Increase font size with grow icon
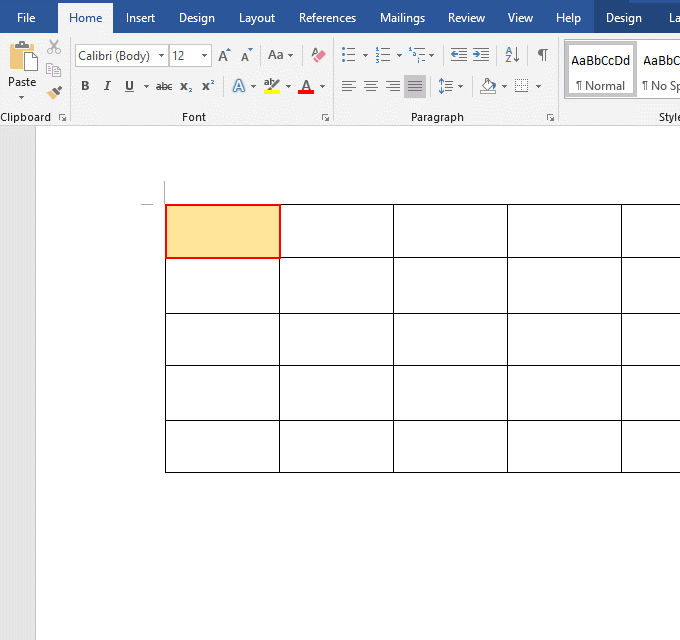 224,56
